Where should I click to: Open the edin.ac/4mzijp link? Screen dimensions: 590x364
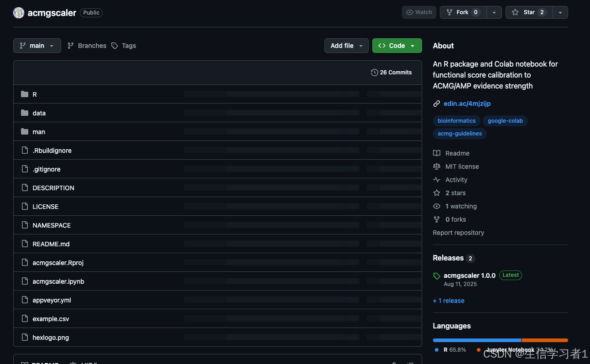[x=467, y=104]
